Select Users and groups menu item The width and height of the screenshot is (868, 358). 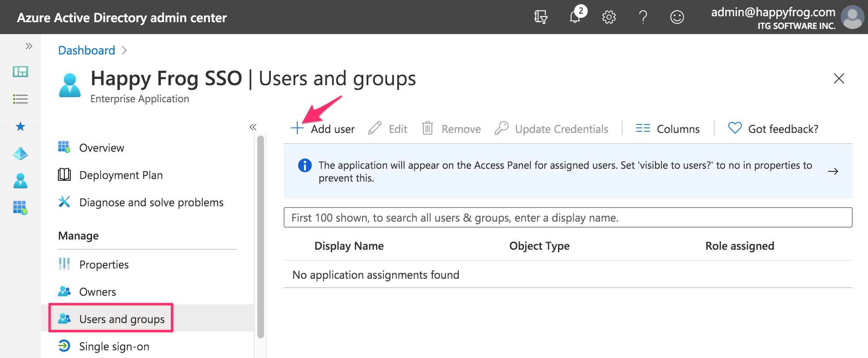(x=147, y=318)
